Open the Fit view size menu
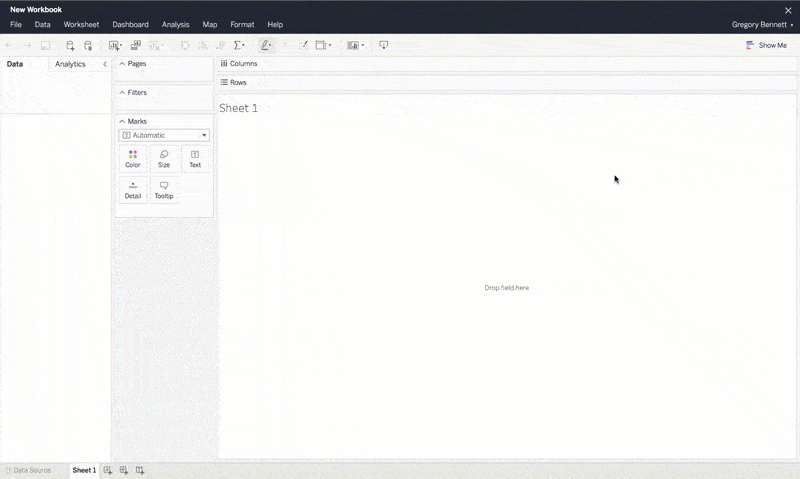The width and height of the screenshot is (800, 479). click(x=323, y=45)
